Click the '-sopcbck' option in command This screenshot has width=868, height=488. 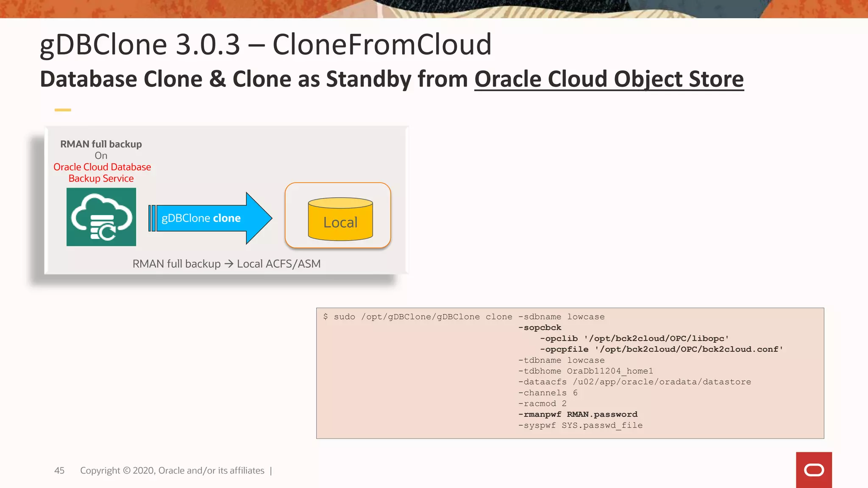tap(540, 327)
